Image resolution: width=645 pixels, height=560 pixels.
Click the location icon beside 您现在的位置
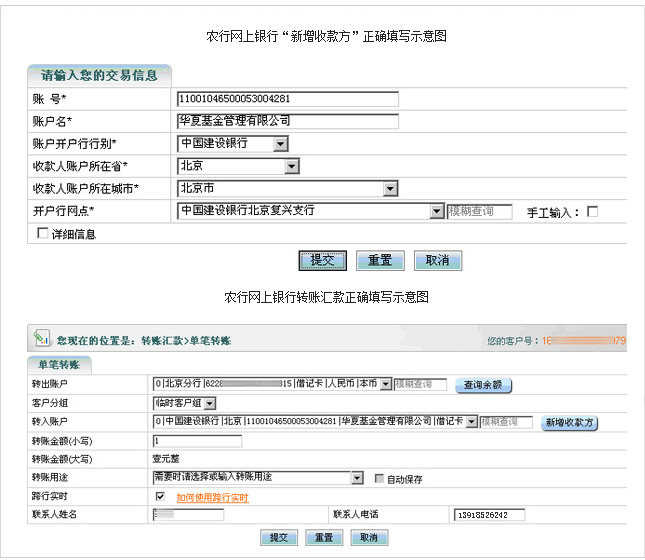(42, 338)
